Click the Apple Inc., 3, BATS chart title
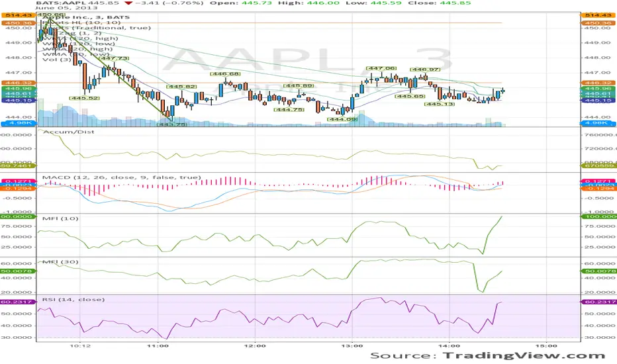 [x=86, y=17]
